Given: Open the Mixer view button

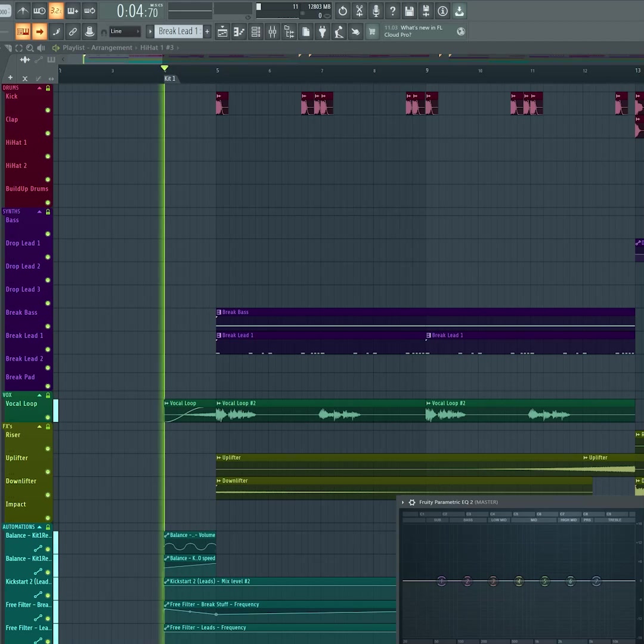Looking at the screenshot, I should [x=273, y=32].
